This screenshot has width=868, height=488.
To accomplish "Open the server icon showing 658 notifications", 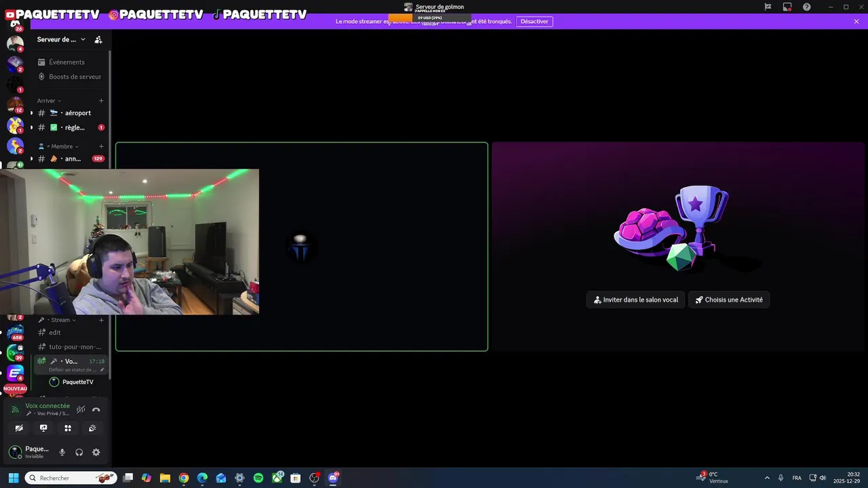I will [15, 333].
